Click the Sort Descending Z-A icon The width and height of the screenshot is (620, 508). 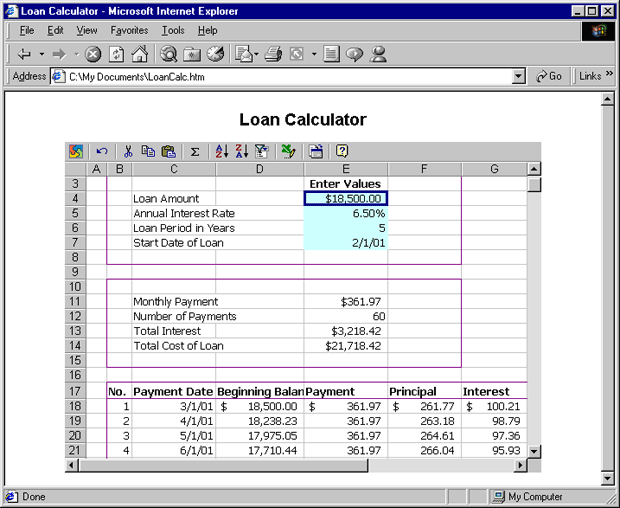pyautogui.click(x=242, y=151)
